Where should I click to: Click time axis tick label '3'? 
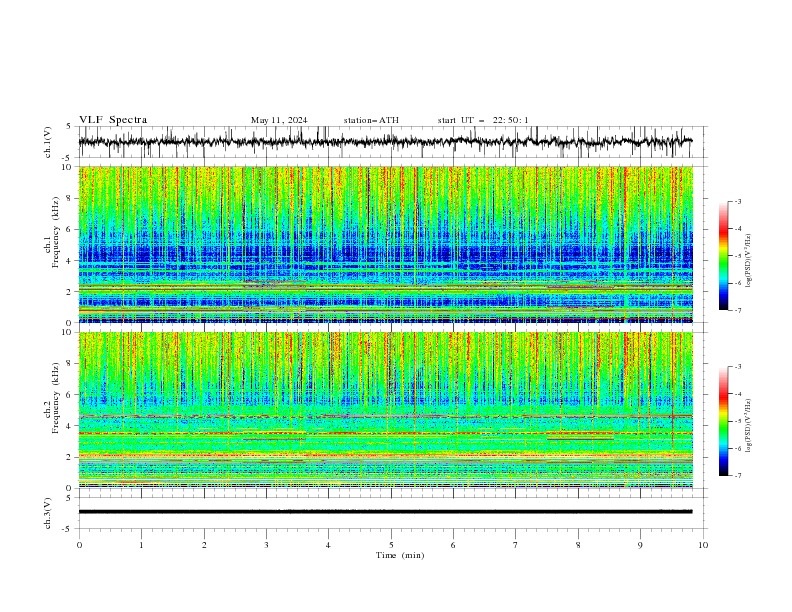click(x=266, y=545)
